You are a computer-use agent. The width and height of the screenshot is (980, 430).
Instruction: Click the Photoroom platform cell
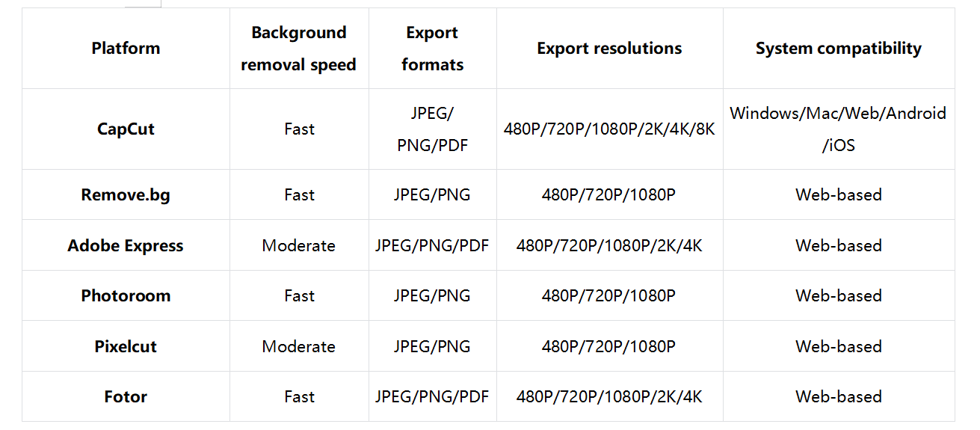126,295
